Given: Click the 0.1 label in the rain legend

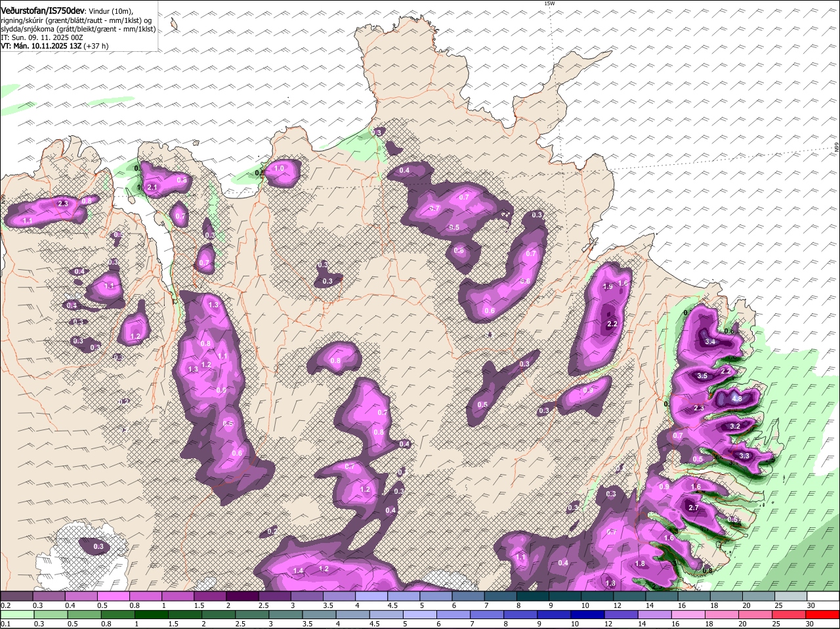Looking at the screenshot, I should click(x=5, y=624).
